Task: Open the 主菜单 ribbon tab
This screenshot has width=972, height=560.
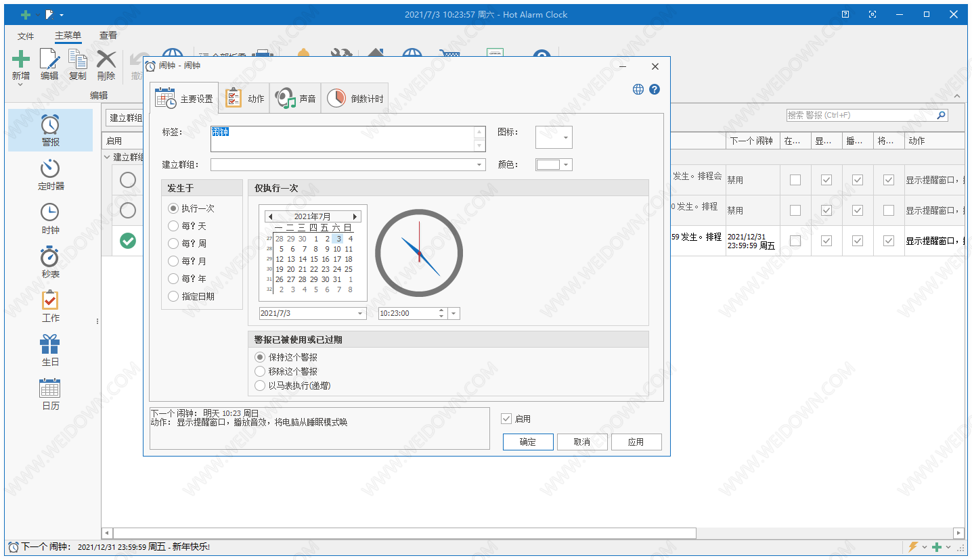Action: click(x=68, y=35)
